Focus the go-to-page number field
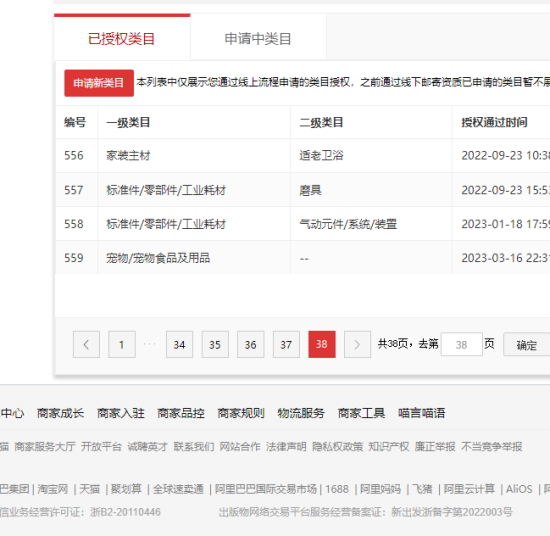This screenshot has height=536, width=550. (462, 344)
